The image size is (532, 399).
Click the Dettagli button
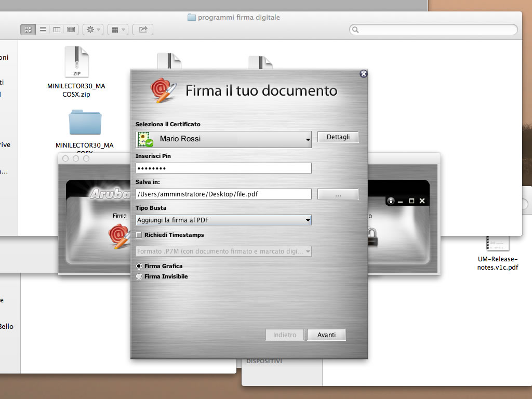(338, 137)
